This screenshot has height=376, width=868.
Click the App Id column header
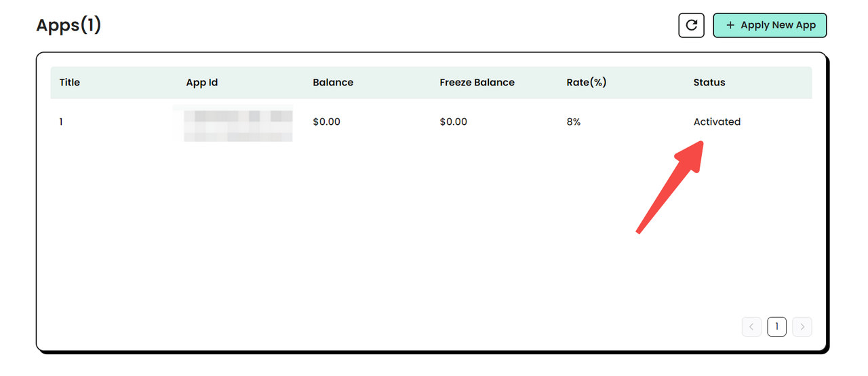click(202, 82)
